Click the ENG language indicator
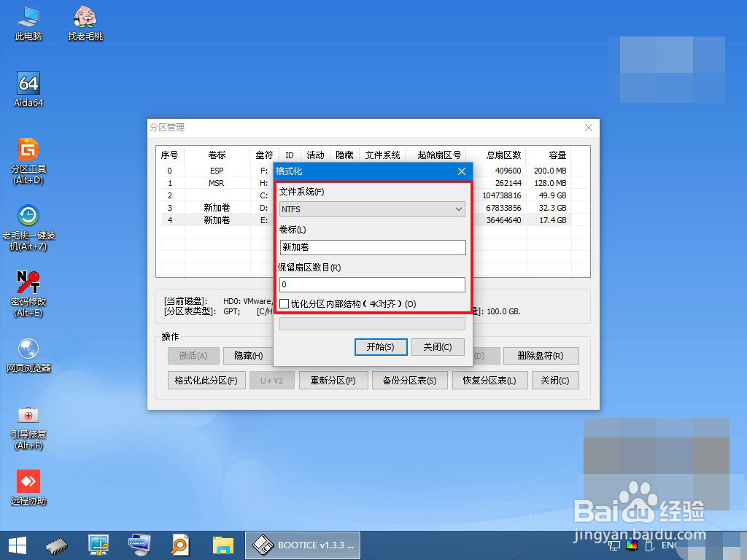This screenshot has width=747, height=560. point(670,545)
